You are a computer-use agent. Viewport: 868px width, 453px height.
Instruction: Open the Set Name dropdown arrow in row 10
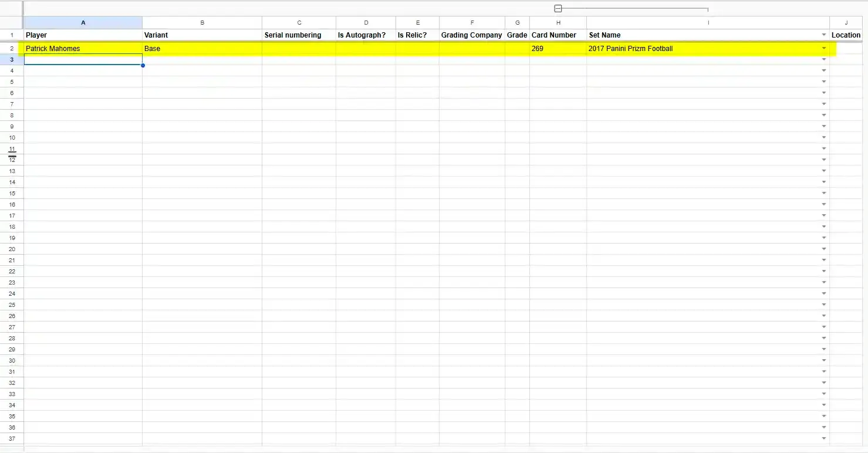pyautogui.click(x=824, y=137)
